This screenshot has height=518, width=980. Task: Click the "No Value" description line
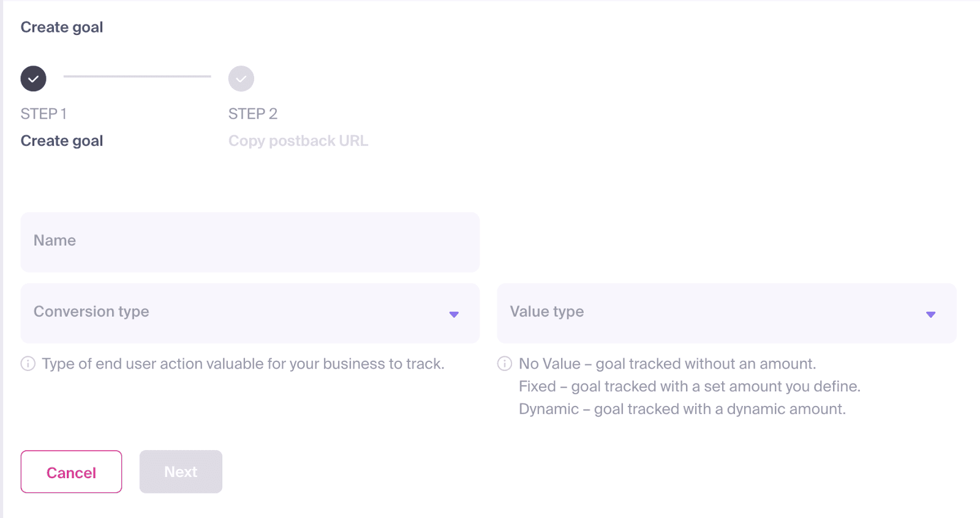(x=668, y=364)
